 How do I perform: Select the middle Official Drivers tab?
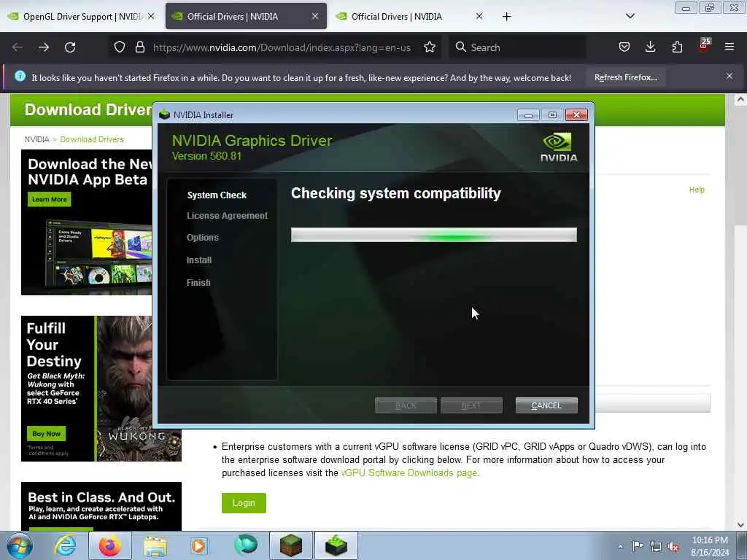pyautogui.click(x=246, y=17)
